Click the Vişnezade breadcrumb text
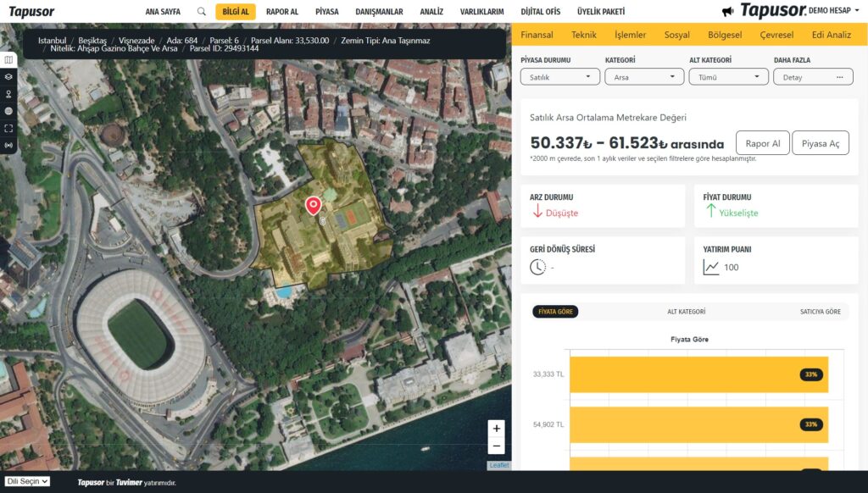Image resolution: width=868 pixels, height=493 pixels. [136, 41]
